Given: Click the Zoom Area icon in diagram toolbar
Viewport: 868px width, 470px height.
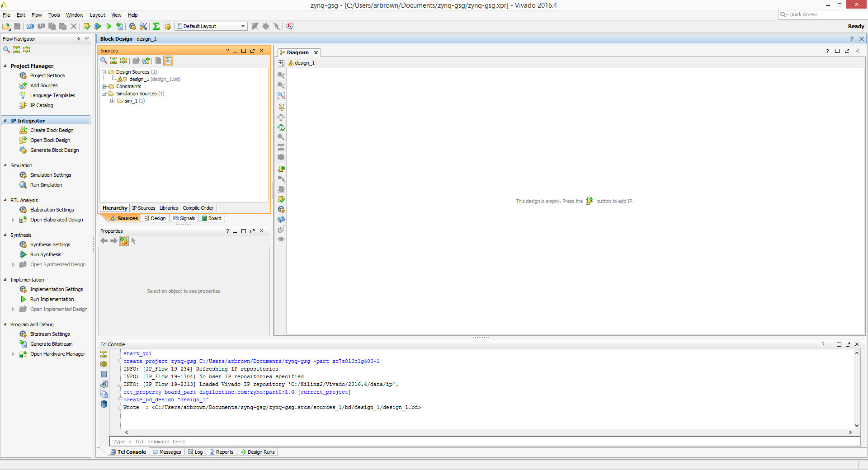Looking at the screenshot, I should coord(281,95).
